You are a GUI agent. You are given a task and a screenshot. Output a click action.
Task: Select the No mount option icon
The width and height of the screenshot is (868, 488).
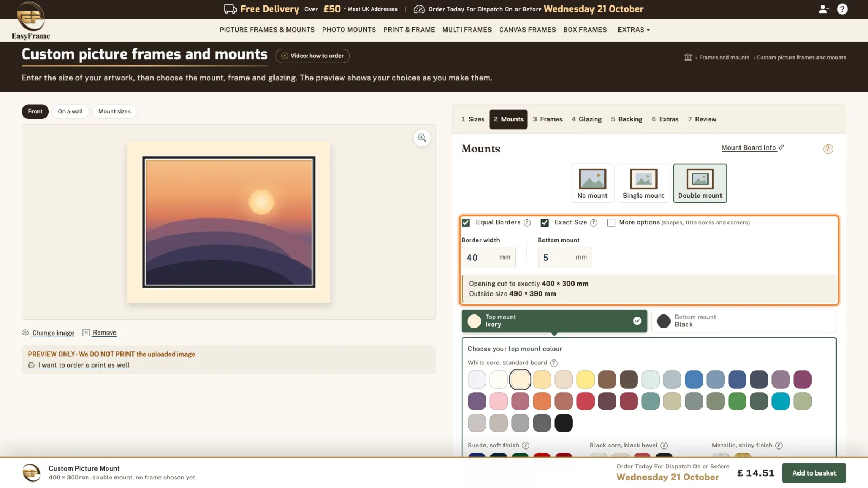[x=592, y=178]
